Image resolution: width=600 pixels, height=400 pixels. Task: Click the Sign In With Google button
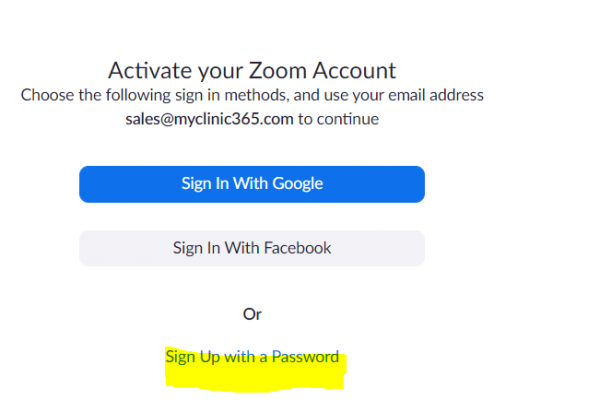[x=252, y=184]
